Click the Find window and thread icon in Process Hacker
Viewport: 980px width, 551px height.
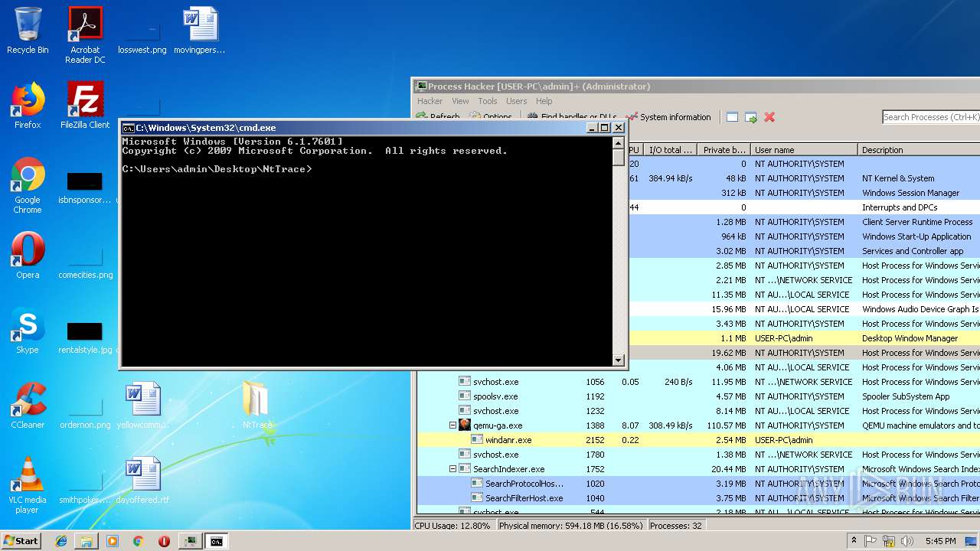click(751, 117)
